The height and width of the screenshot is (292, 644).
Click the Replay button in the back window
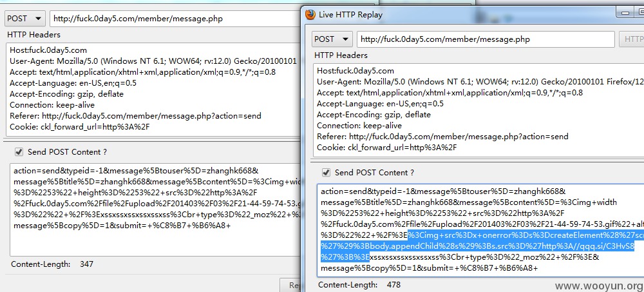click(290, 285)
